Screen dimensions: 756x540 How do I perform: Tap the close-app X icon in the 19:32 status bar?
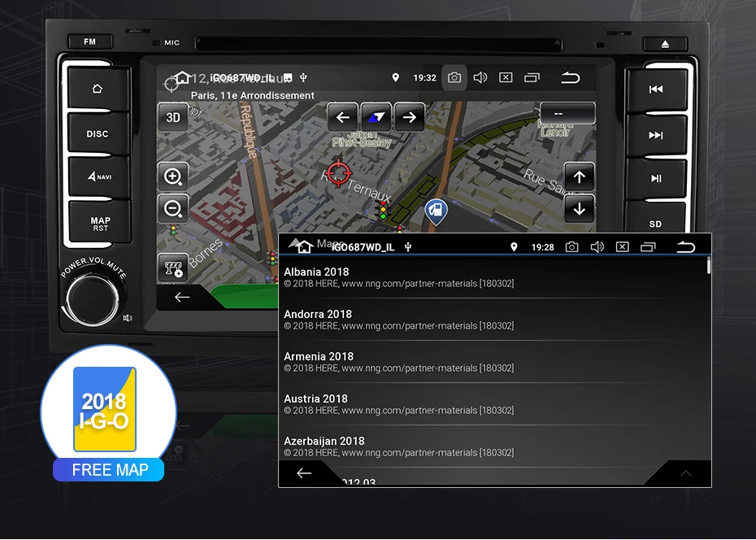[x=506, y=77]
